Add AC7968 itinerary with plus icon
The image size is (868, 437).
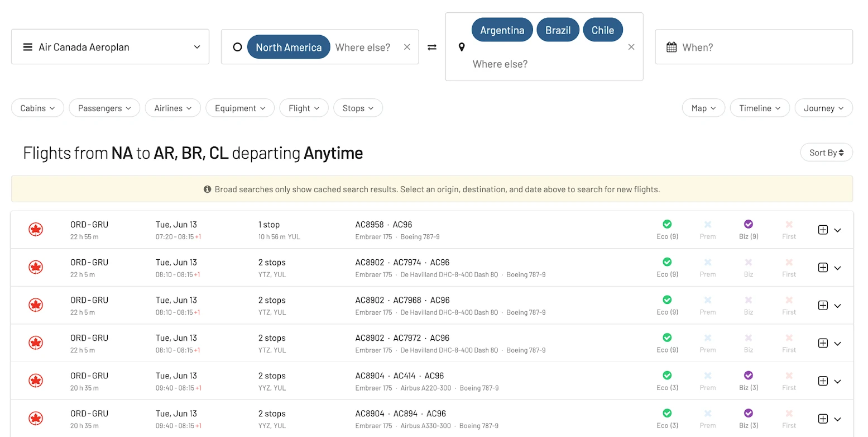tap(823, 306)
